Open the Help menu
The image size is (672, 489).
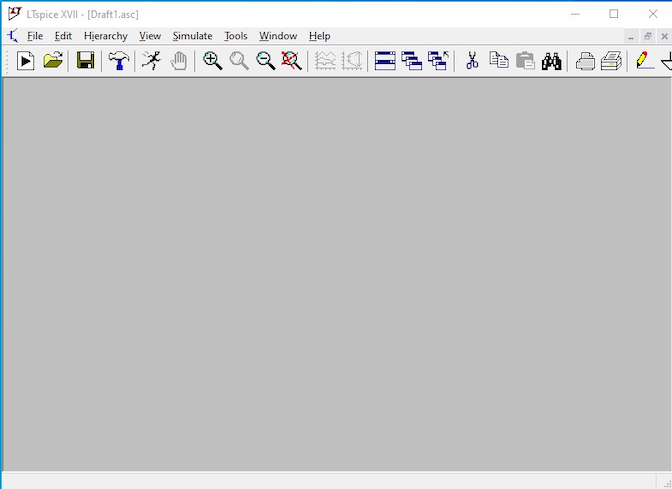(x=319, y=36)
